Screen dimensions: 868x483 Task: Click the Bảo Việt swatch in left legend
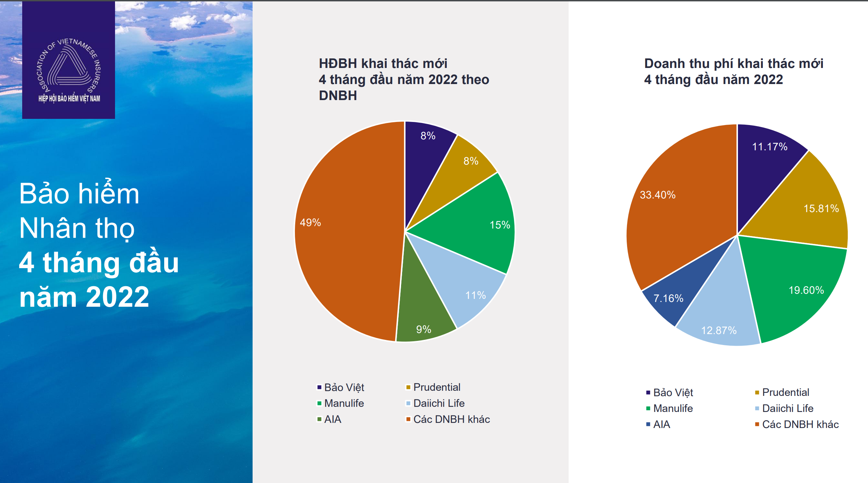319,387
